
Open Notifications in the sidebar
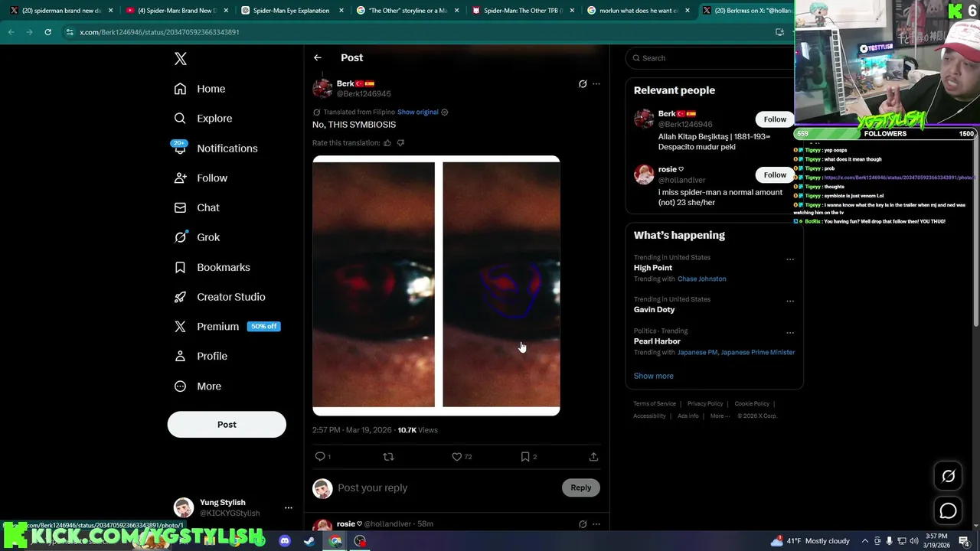pos(215,148)
